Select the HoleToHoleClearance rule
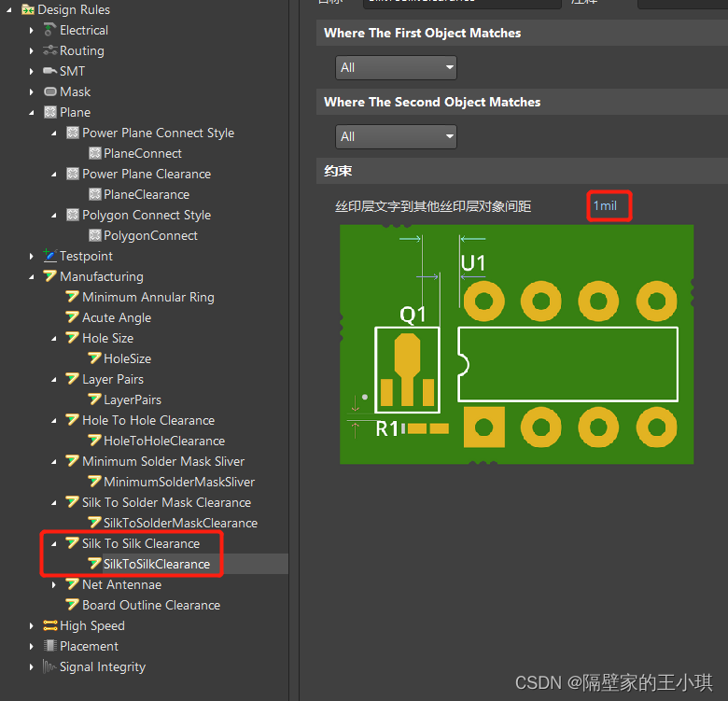The width and height of the screenshot is (728, 701). [x=164, y=441]
